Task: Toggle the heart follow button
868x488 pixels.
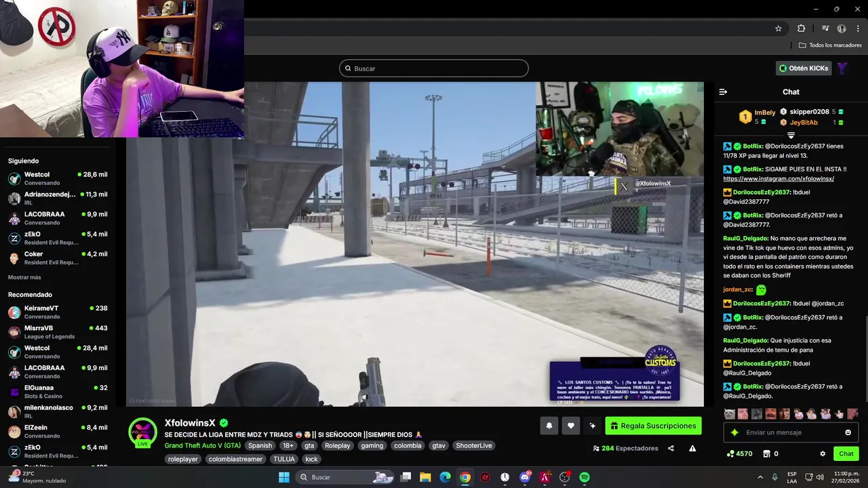Action: click(571, 426)
